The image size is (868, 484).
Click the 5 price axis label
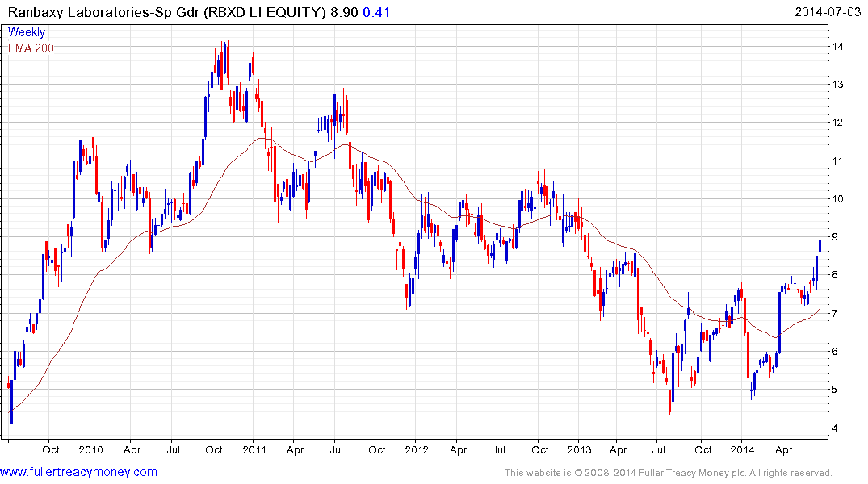[835, 390]
